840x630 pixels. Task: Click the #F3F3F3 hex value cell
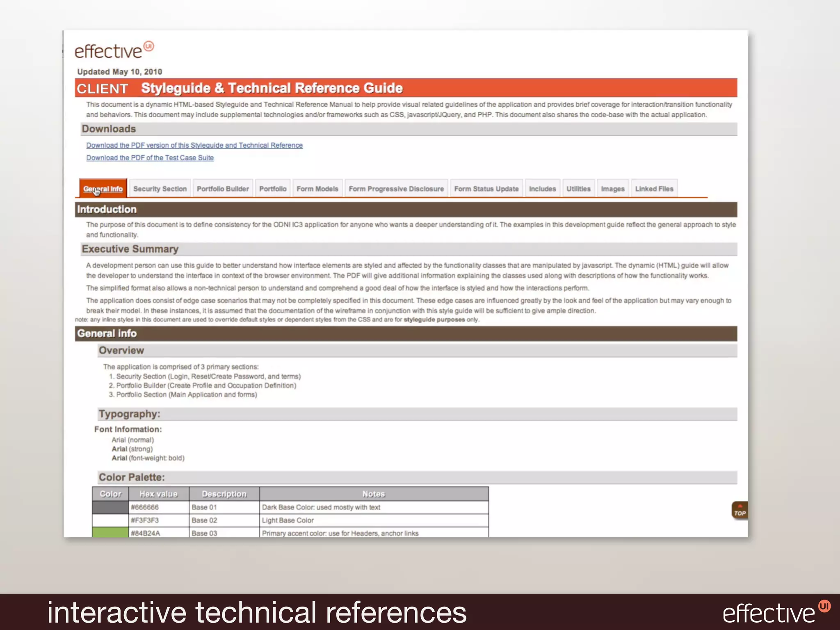(x=159, y=520)
